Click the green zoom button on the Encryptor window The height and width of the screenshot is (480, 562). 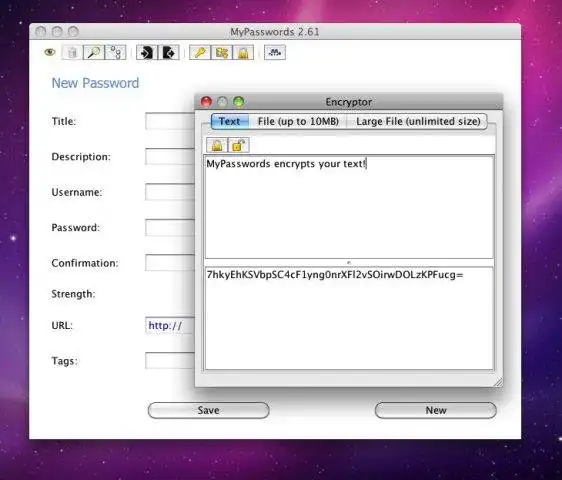point(239,102)
